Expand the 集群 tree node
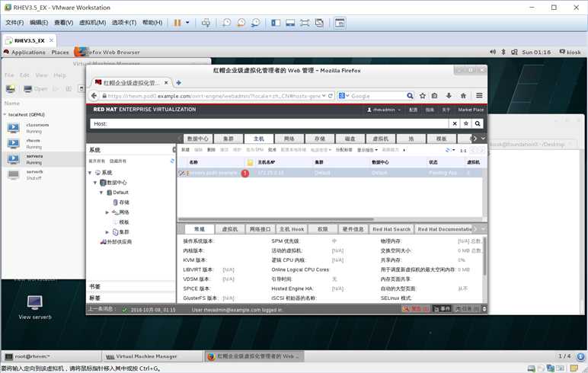The height and width of the screenshot is (373, 588). [x=107, y=232]
